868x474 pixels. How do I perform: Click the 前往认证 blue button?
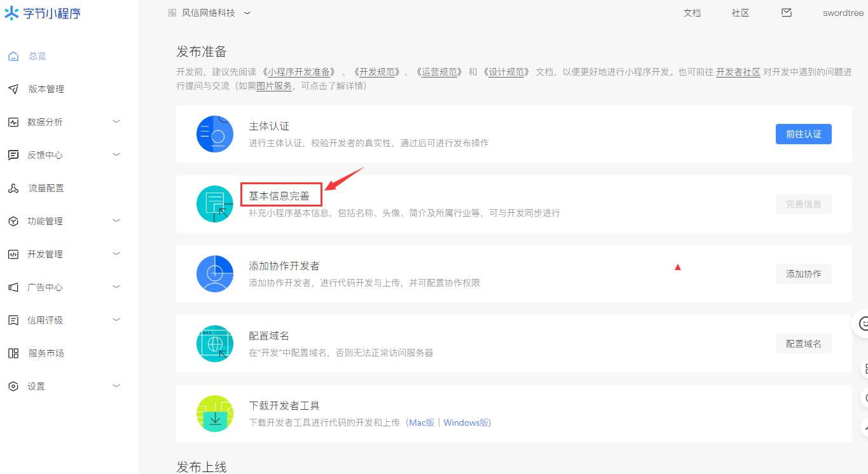(803, 134)
